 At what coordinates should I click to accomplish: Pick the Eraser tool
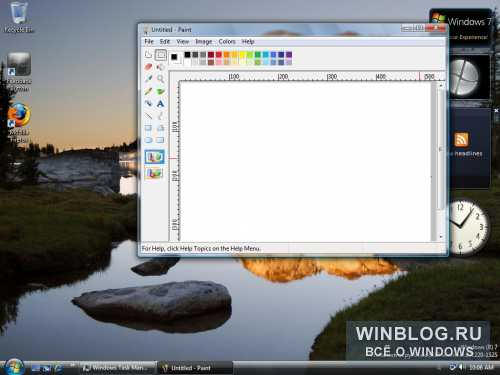click(x=149, y=67)
